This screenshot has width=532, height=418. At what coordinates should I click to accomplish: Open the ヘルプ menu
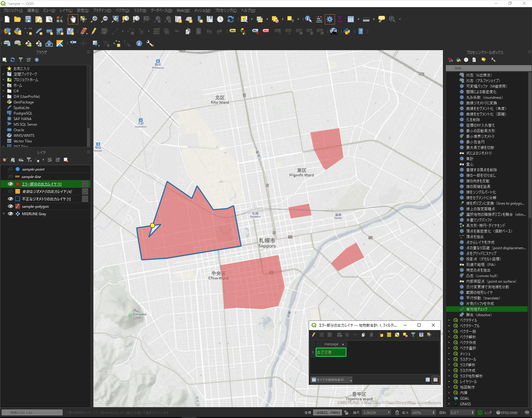248,10
